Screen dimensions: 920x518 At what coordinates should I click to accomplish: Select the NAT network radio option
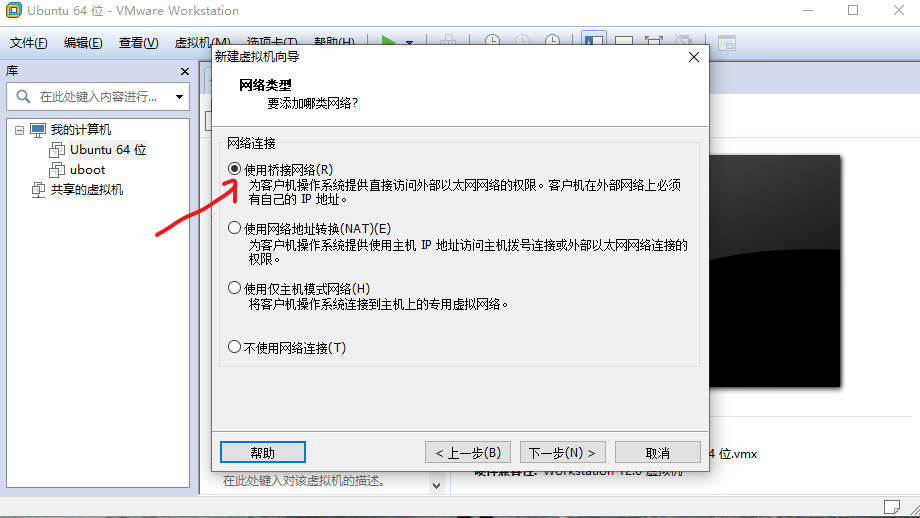click(234, 228)
